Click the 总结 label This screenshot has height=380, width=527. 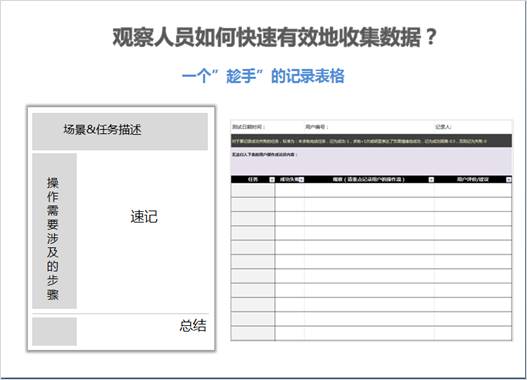coord(193,326)
